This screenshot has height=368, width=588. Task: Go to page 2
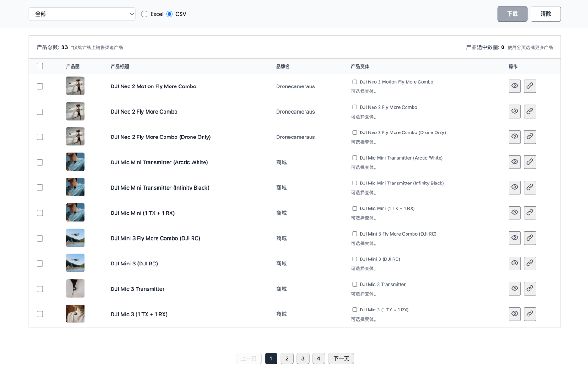(x=287, y=358)
